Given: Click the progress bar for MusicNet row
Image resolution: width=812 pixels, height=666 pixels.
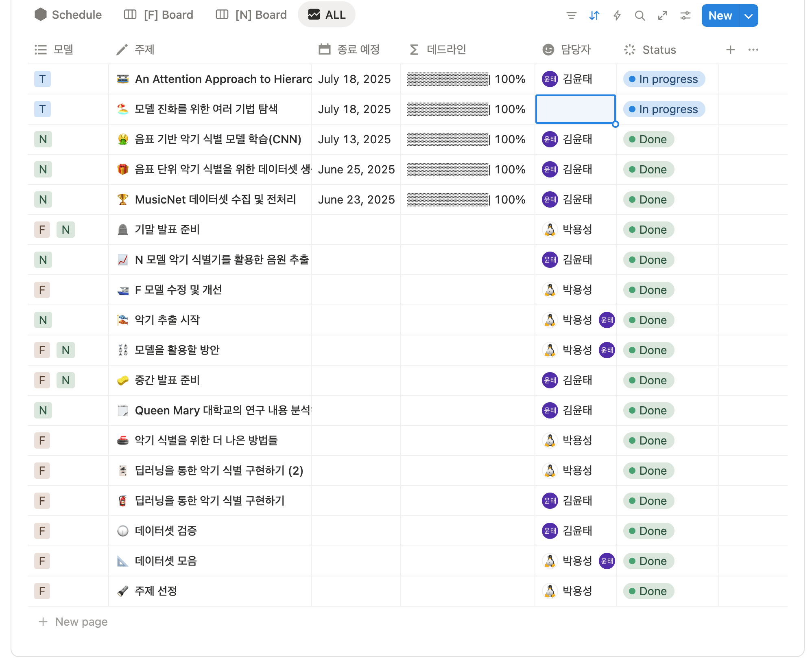Looking at the screenshot, I should [447, 199].
